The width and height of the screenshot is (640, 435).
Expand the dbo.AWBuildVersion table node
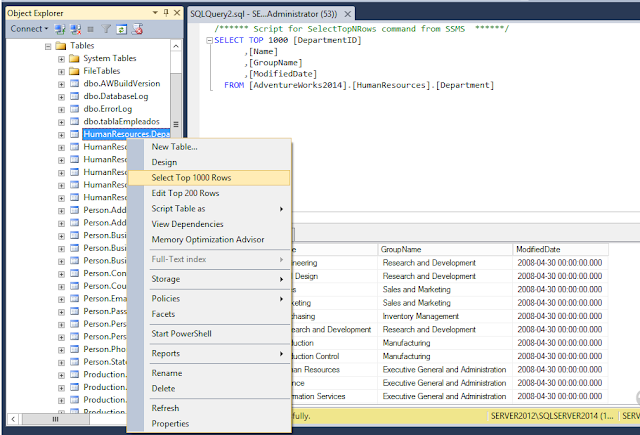pyautogui.click(x=61, y=84)
